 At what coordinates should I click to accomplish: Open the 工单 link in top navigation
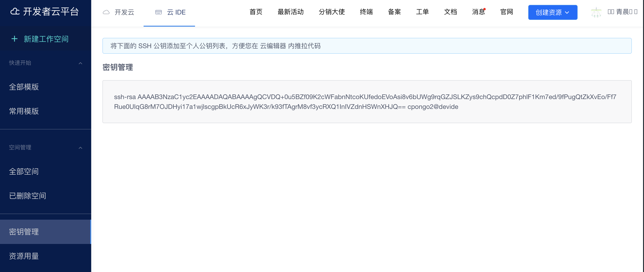422,12
